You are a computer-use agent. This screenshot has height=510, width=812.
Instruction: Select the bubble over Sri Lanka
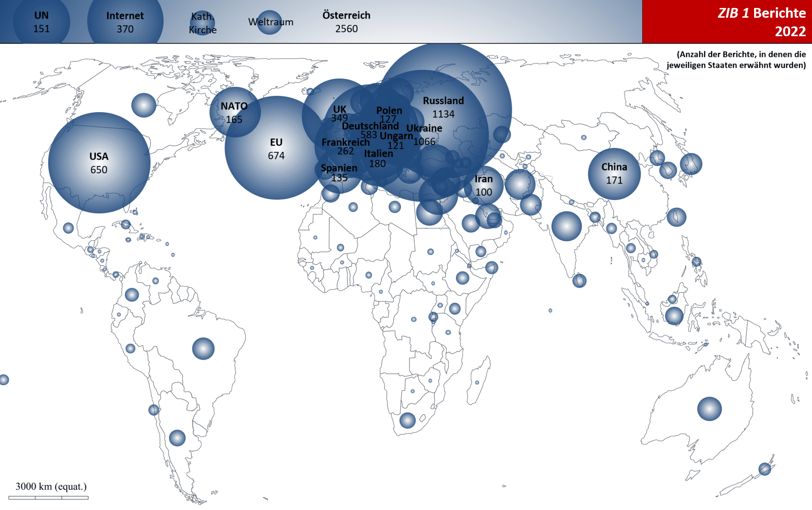(579, 281)
